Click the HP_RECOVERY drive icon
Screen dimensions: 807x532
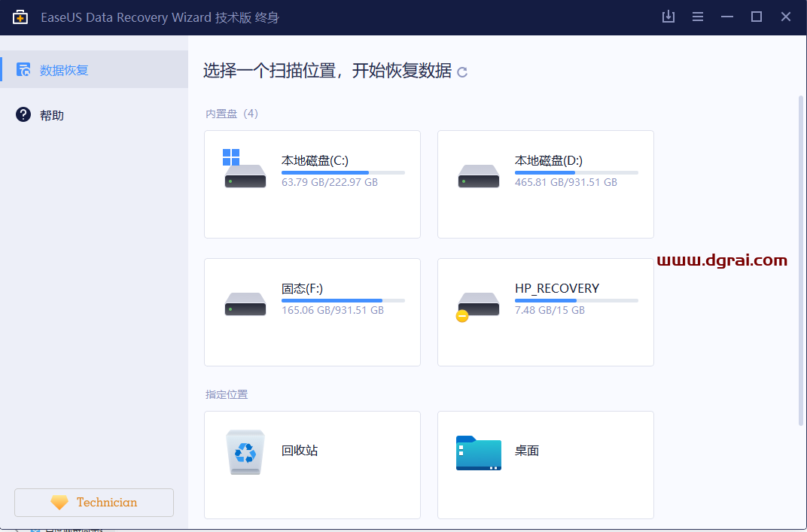click(x=477, y=307)
